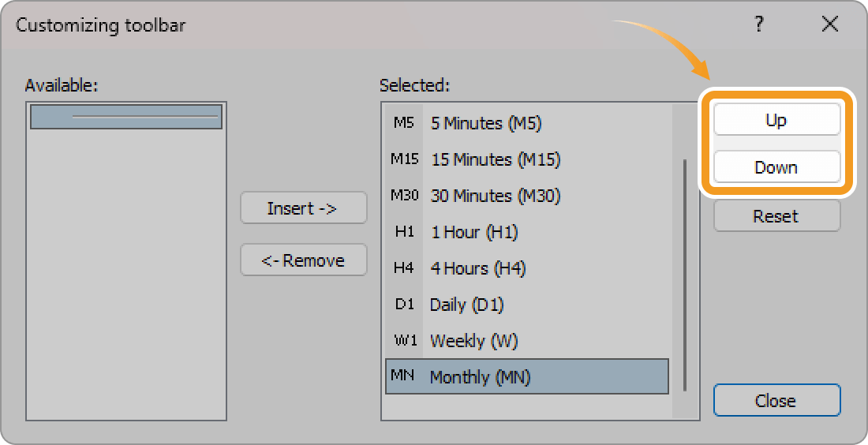Reset toolbar to defaults
Screen dimensions: 868x445
pos(776,216)
